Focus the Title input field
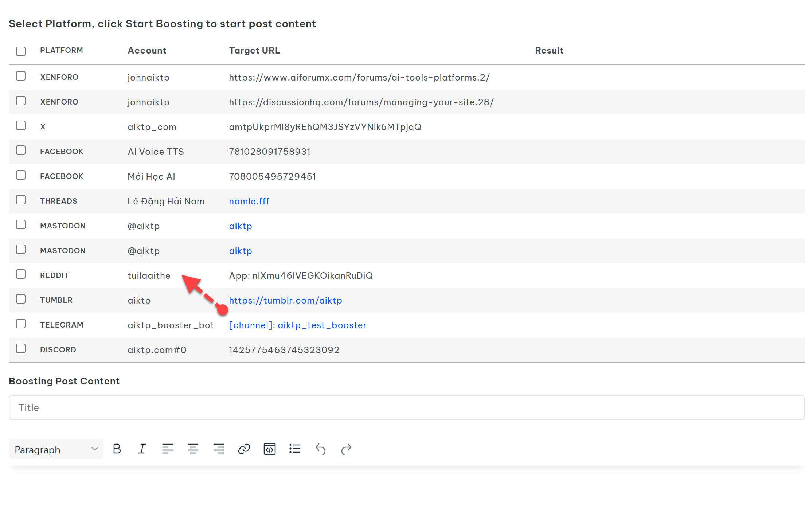This screenshot has height=532, width=809. [406, 407]
